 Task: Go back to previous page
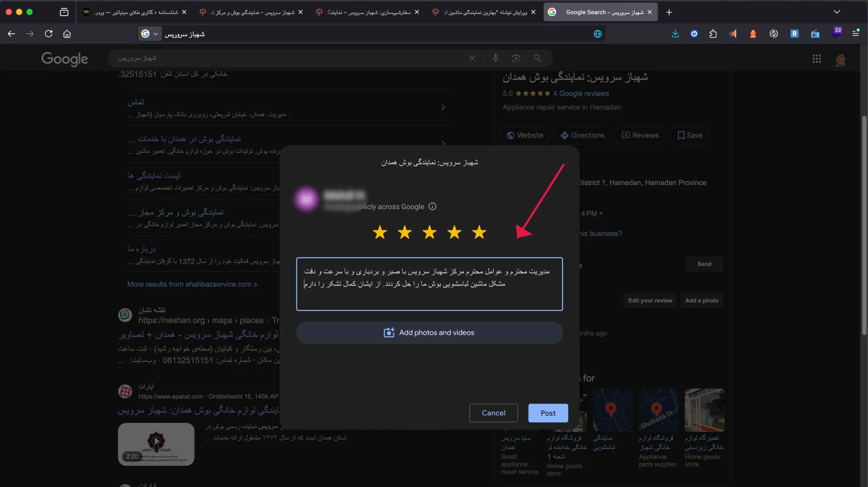pos(11,34)
